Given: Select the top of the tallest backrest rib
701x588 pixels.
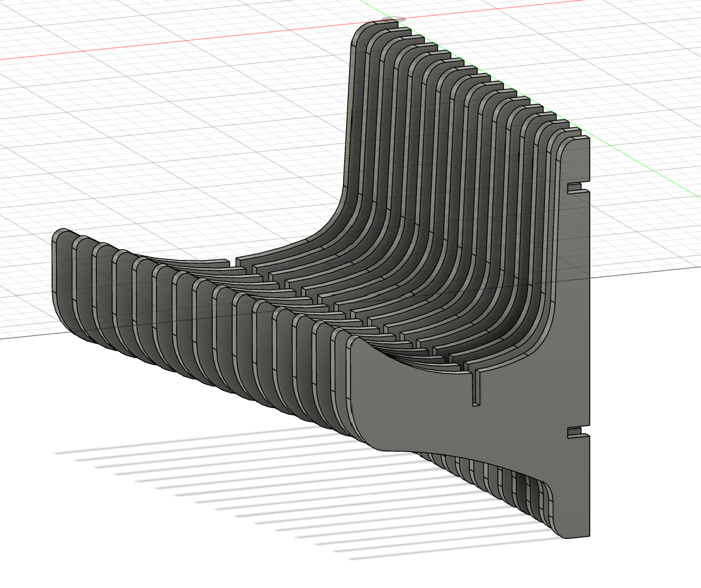Looking at the screenshot, I should (x=374, y=26).
